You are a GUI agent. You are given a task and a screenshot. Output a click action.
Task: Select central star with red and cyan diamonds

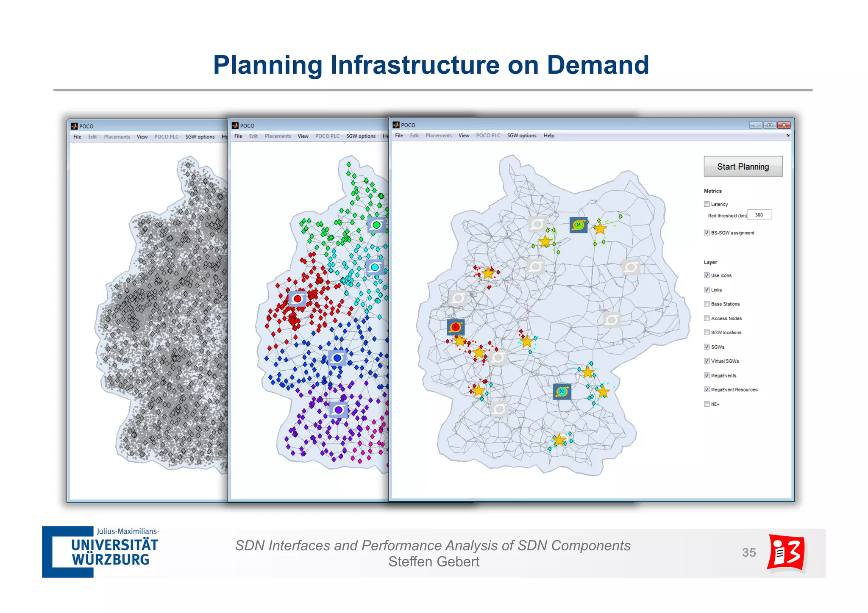coord(526,341)
